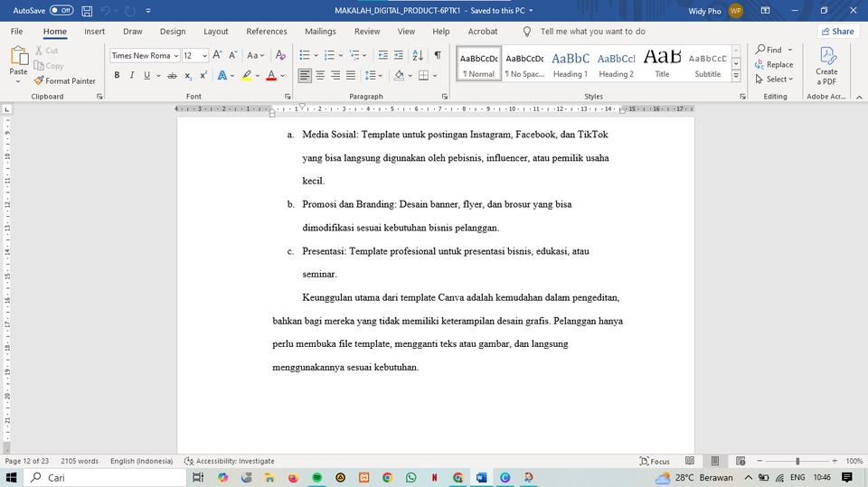868x487 pixels.
Task: Click the Decrease Indent icon
Action: coord(382,55)
